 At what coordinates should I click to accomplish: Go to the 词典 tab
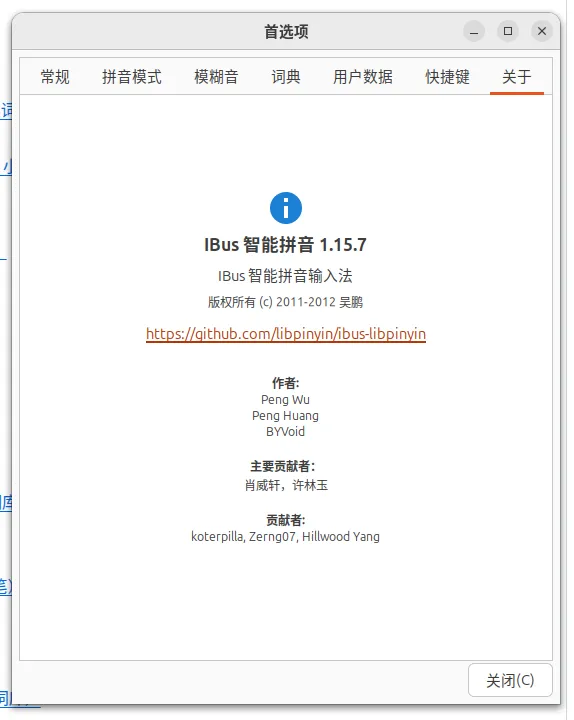pos(286,77)
